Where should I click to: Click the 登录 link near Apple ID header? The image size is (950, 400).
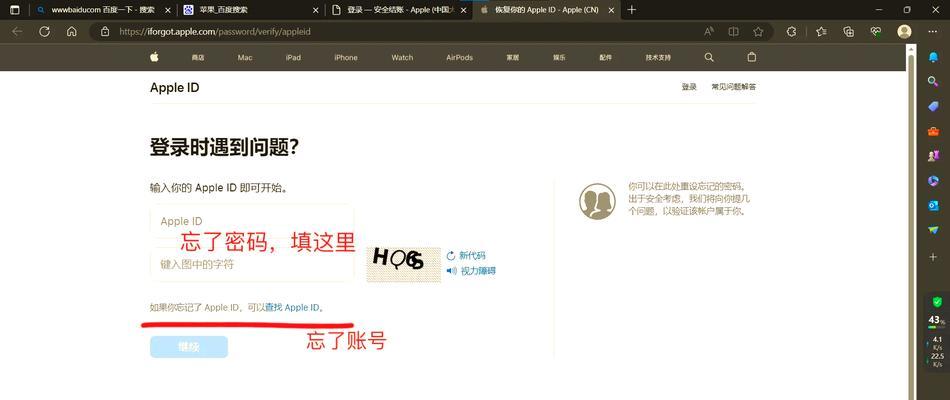689,87
